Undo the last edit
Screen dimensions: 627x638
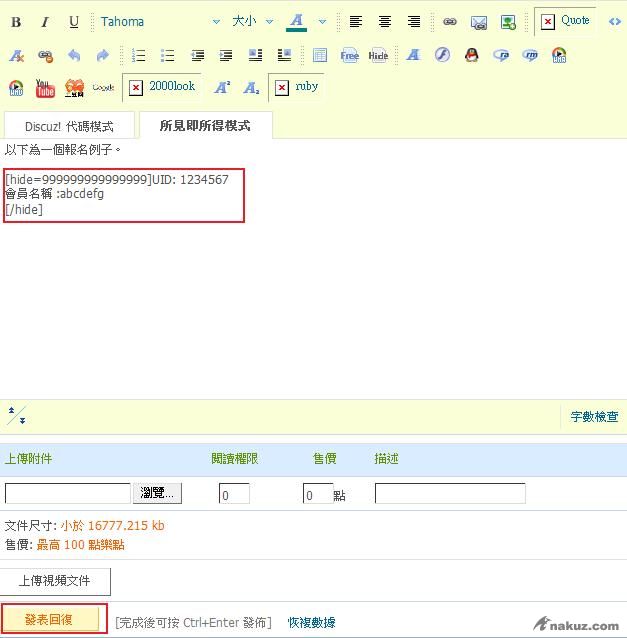coord(74,55)
